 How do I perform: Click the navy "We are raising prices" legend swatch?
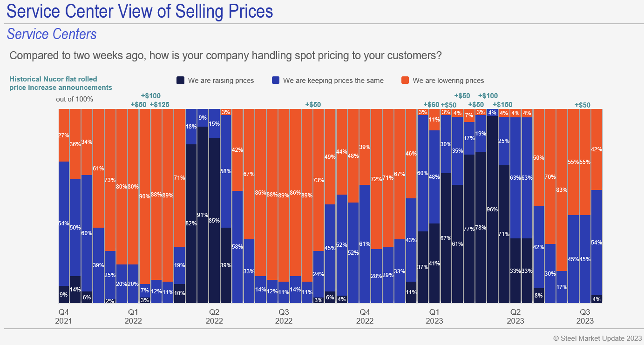coord(181,81)
